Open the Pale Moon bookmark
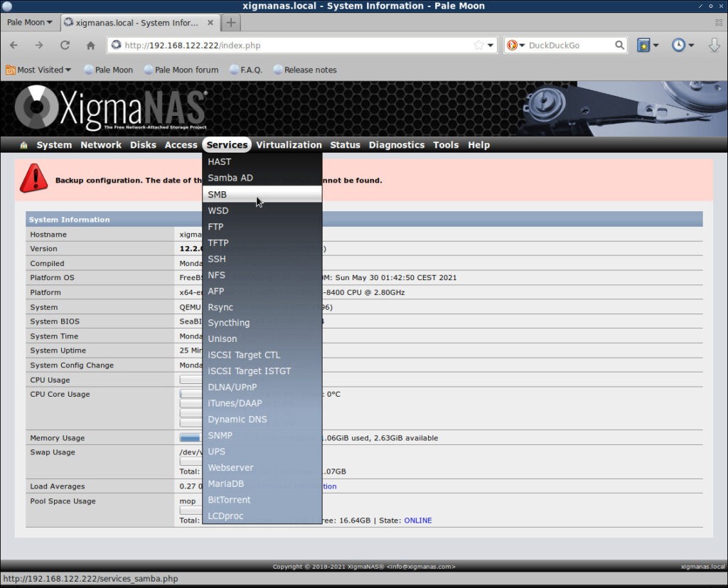Viewport: 728px width, 588px height. click(x=108, y=70)
